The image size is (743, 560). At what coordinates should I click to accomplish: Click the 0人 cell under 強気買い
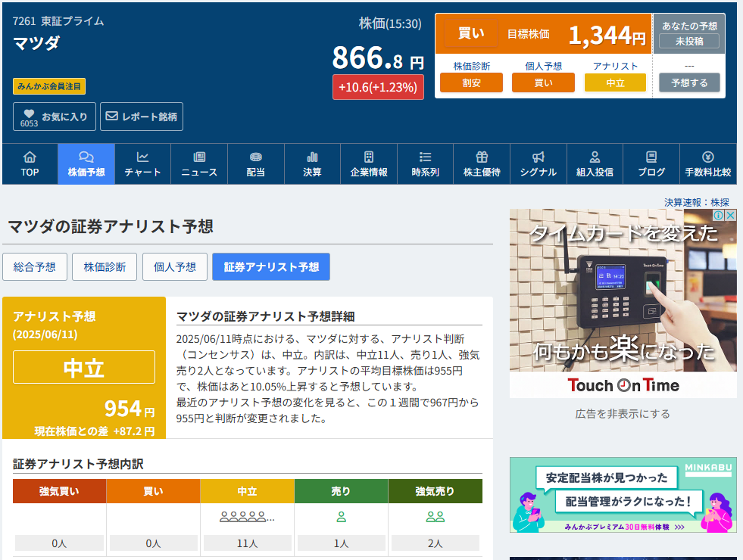[59, 543]
